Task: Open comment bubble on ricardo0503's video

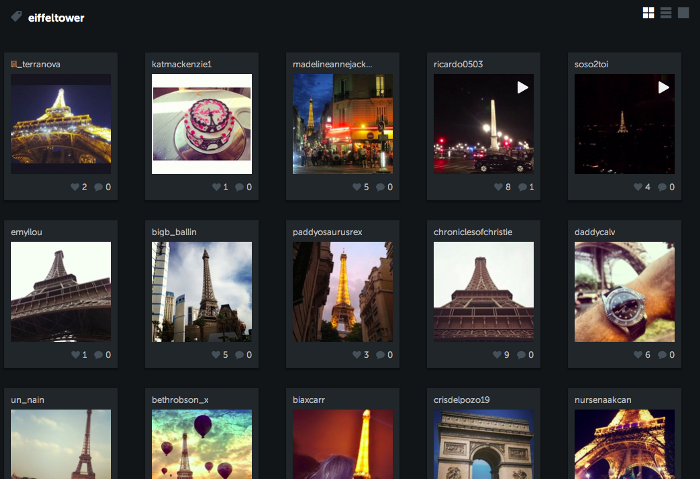Action: (x=522, y=187)
